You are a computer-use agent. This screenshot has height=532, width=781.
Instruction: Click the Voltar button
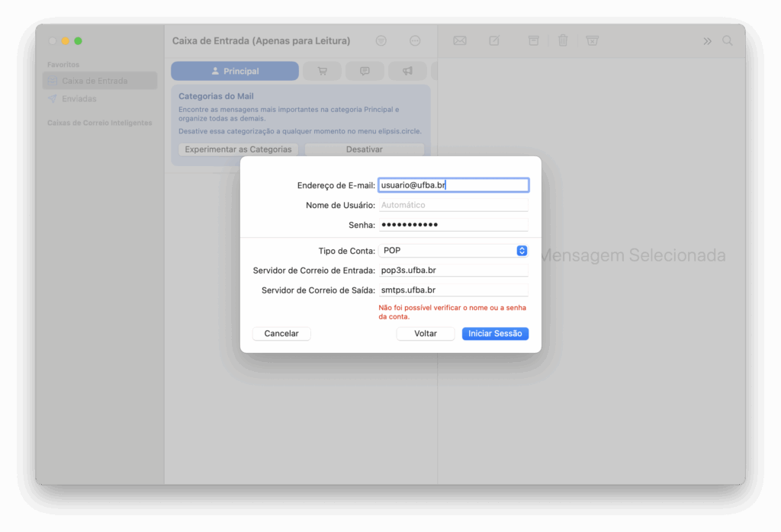425,334
